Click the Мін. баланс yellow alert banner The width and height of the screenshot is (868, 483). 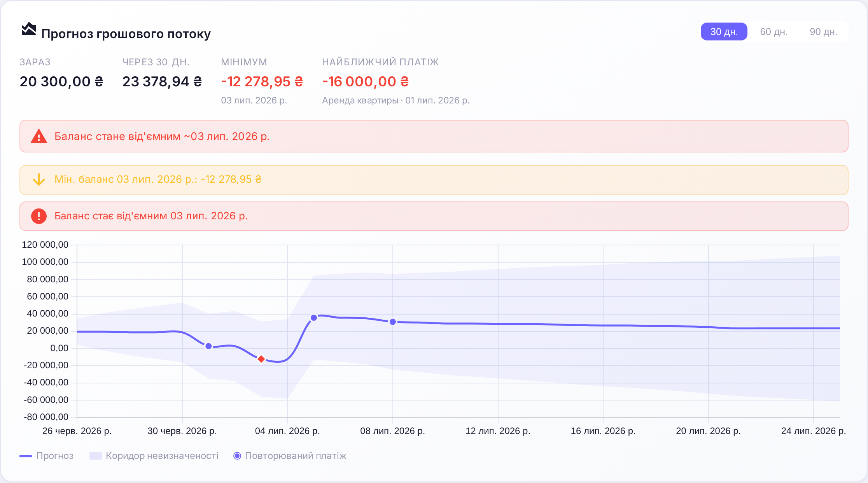[x=434, y=180]
